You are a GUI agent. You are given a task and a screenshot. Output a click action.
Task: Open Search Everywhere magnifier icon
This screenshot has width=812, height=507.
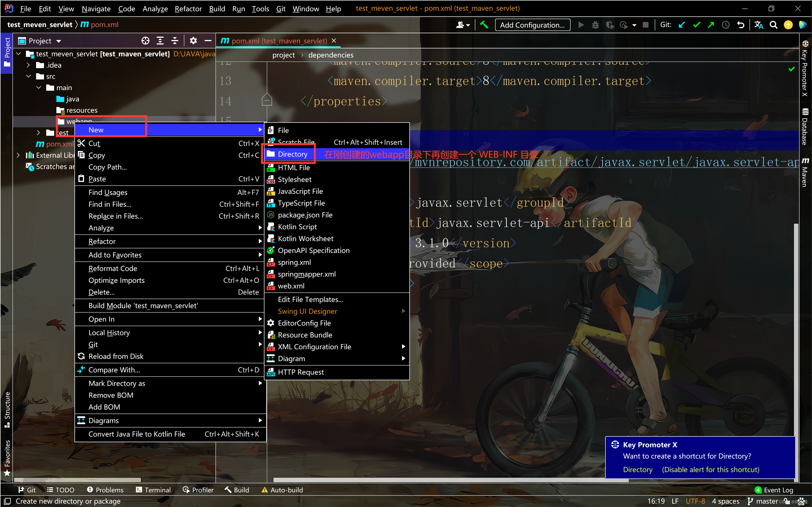pyautogui.click(x=773, y=25)
